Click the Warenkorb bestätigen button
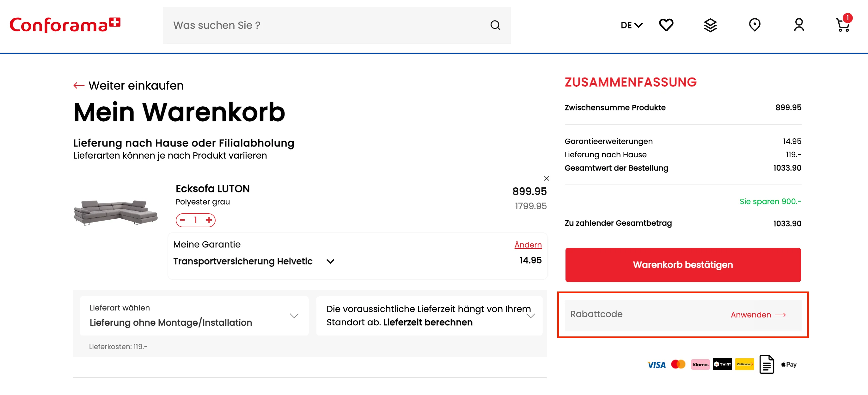The height and width of the screenshot is (395, 868). [682, 265]
